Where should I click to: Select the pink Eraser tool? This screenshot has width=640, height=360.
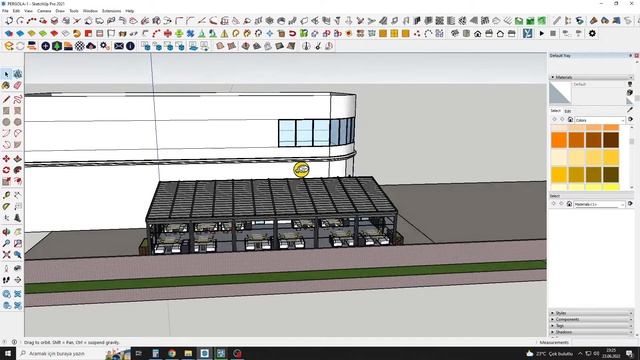click(x=18, y=85)
